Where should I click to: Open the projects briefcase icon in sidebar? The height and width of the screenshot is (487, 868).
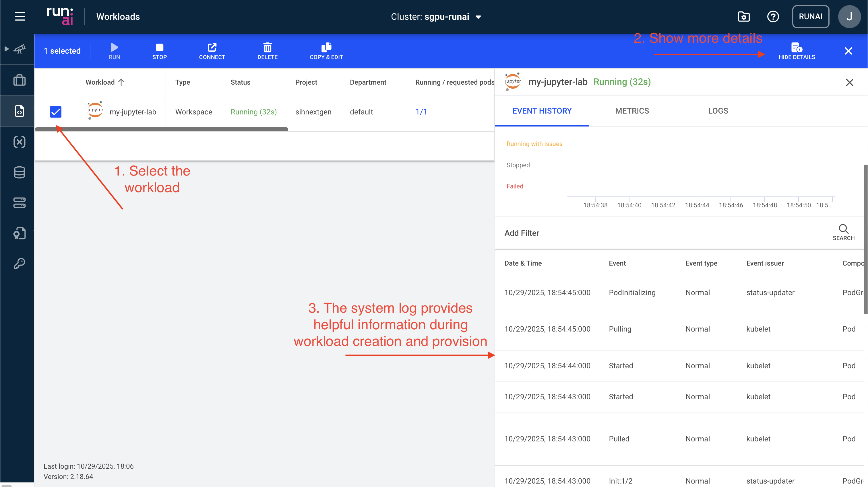click(19, 80)
